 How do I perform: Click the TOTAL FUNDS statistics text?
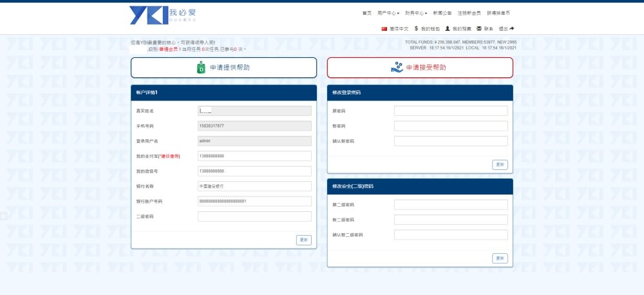click(461, 43)
